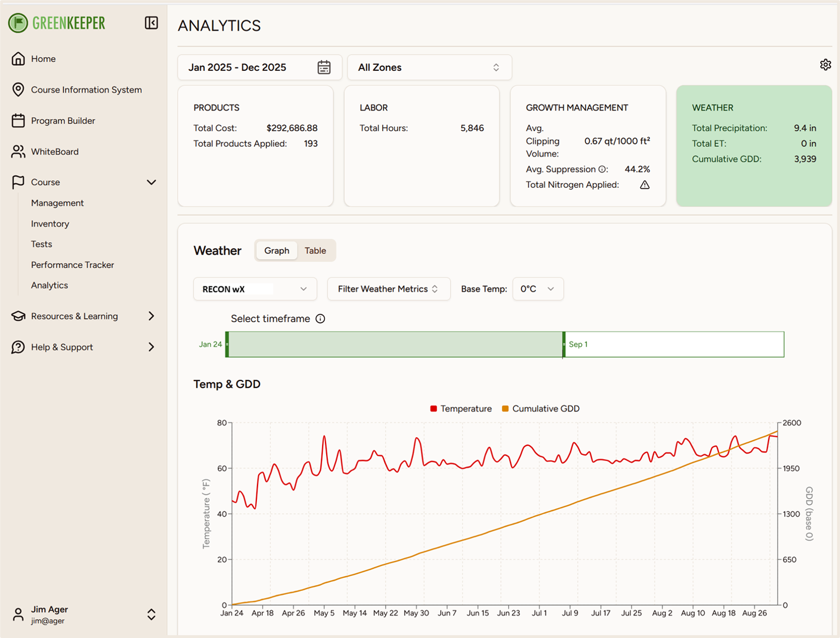The height and width of the screenshot is (638, 840).
Task: Toggle the Cumulative GDD legend series
Action: point(541,409)
